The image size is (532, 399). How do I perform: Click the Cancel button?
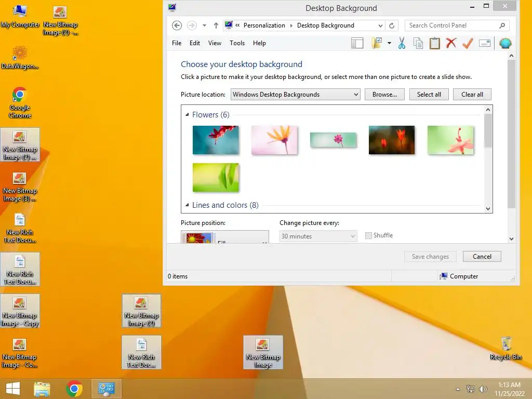(x=482, y=257)
